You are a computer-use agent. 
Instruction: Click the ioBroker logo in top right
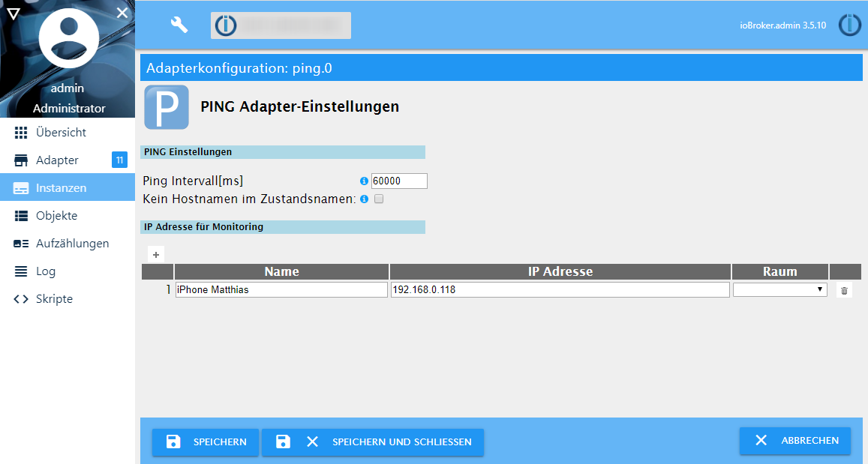tap(849, 25)
